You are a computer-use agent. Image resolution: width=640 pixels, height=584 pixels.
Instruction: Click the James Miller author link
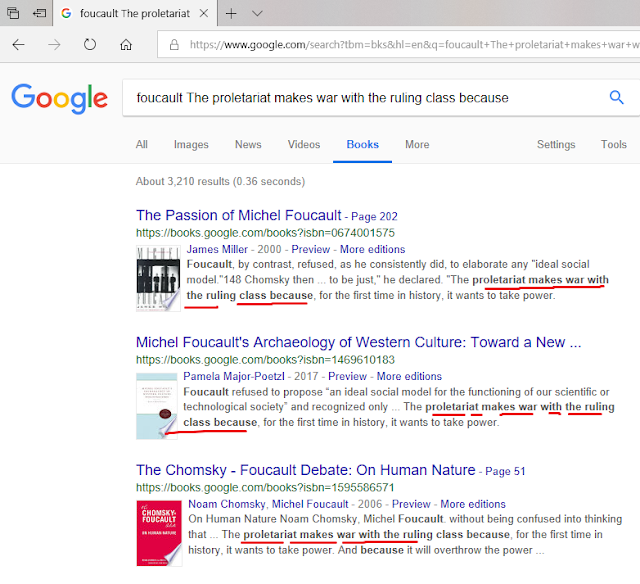[217, 249]
